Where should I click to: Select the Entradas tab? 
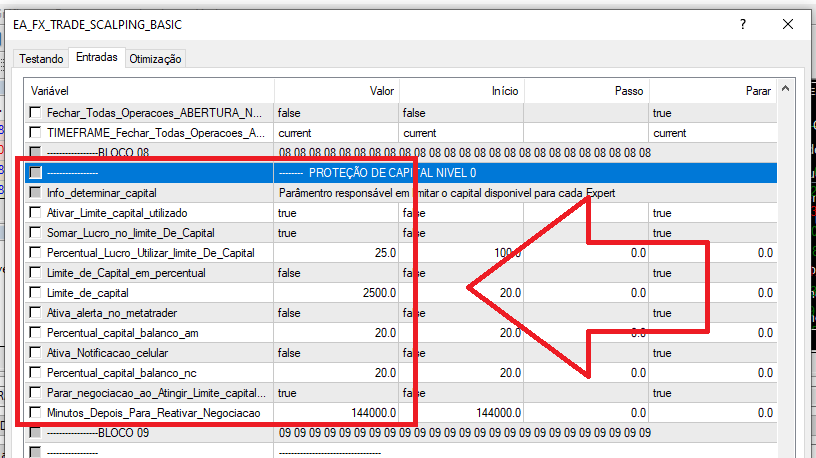(96, 58)
